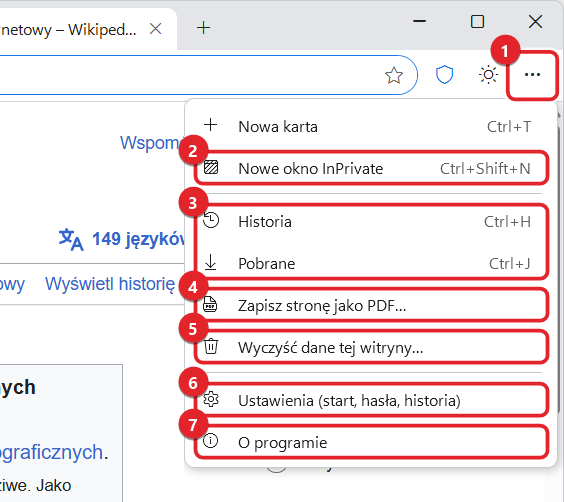Click the info circle icon beside O programie

click(x=210, y=441)
